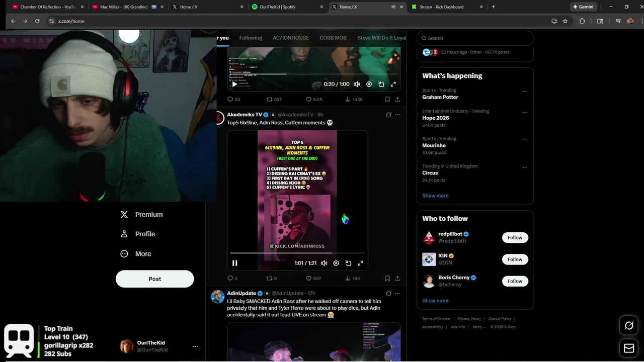Bookmark this page star icon
Viewport: 644px width, 362px height.
565,21
